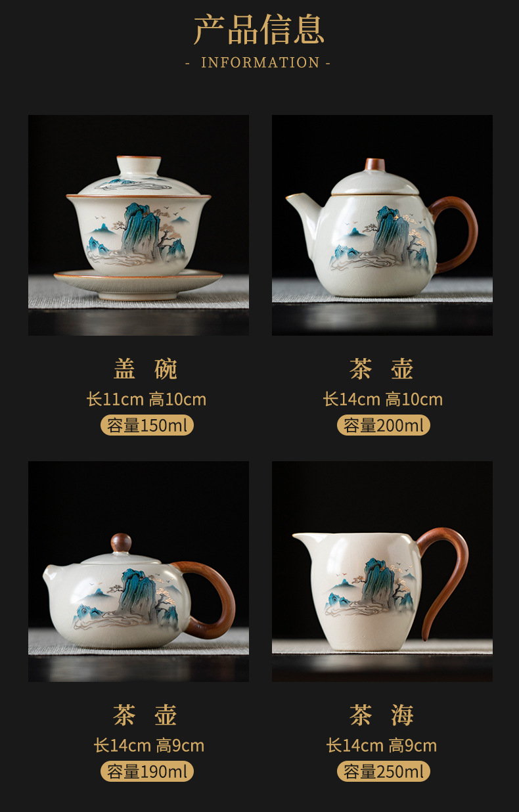Click the 容量200ml capacity badge
The height and width of the screenshot is (812, 519).
click(x=384, y=425)
